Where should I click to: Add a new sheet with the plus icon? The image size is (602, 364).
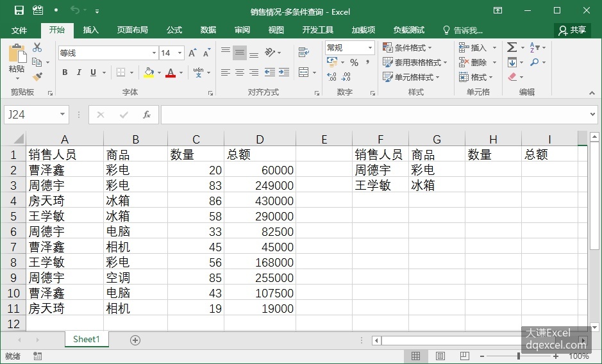point(135,340)
